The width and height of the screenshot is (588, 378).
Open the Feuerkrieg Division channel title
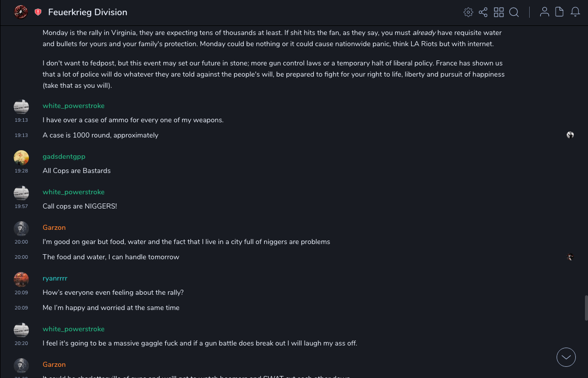click(88, 12)
